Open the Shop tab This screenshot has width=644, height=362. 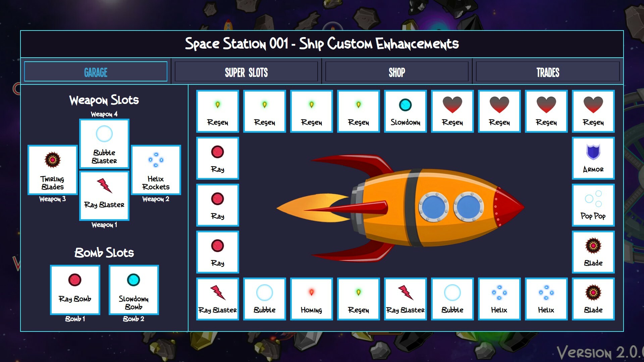[x=397, y=72]
